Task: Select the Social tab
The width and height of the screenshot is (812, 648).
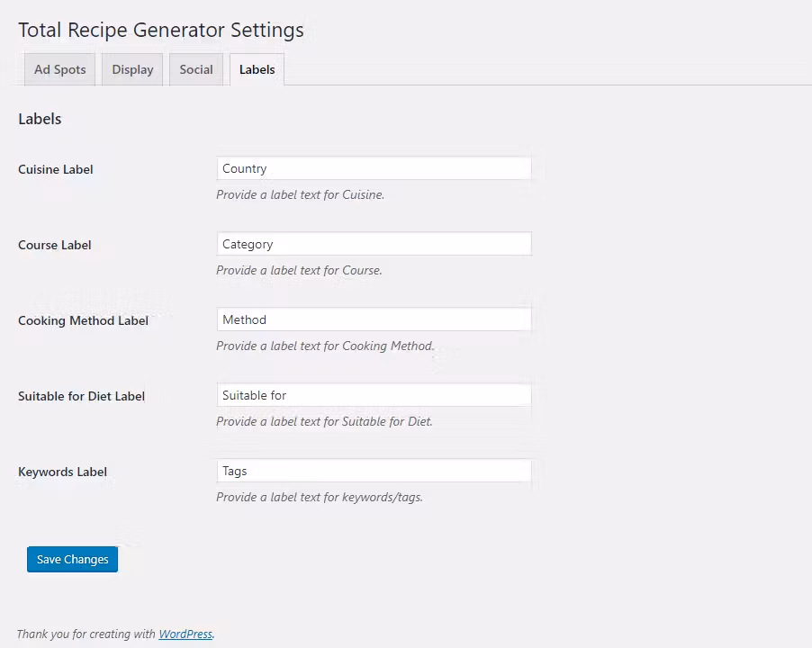Action: coord(195,69)
